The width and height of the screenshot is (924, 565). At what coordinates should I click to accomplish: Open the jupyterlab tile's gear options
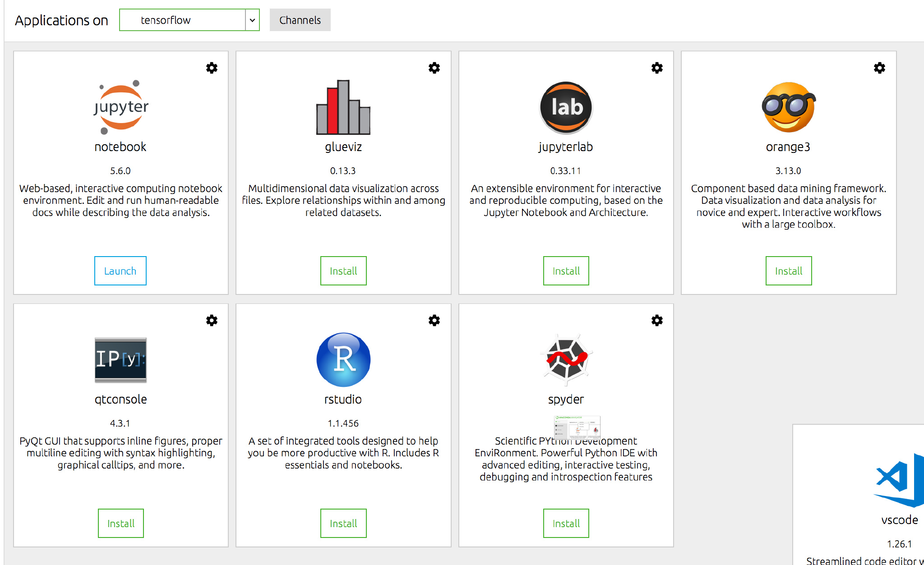point(657,68)
